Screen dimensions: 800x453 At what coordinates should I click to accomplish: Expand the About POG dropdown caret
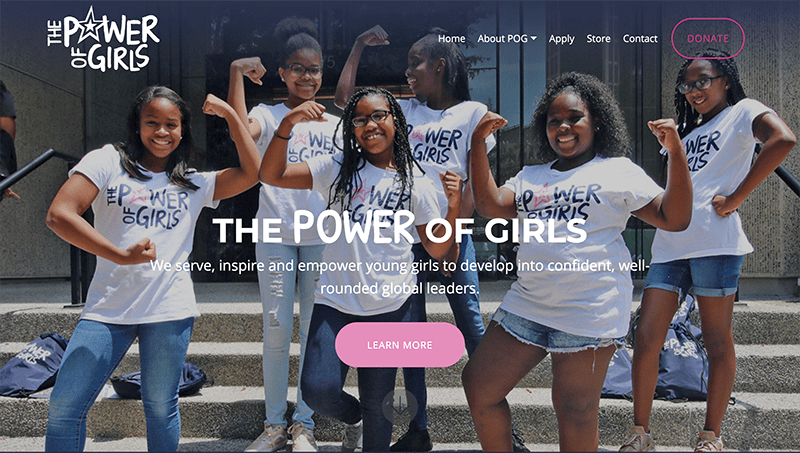[x=534, y=38]
